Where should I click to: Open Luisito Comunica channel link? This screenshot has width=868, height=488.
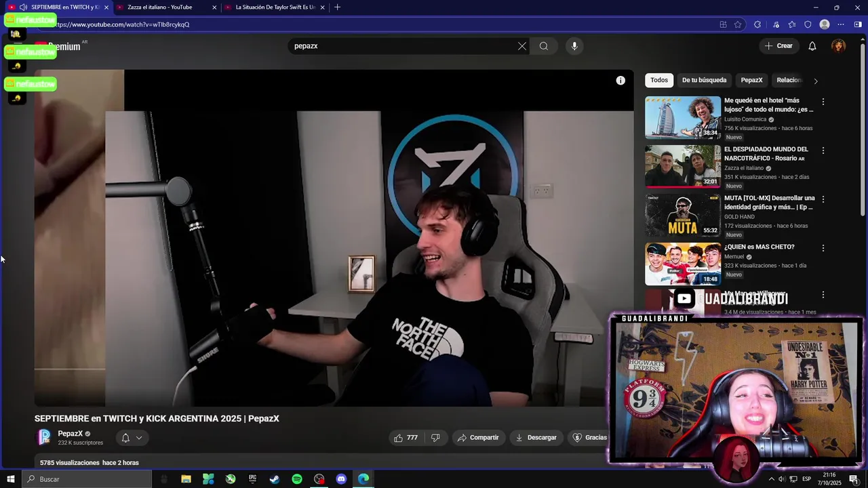click(745, 119)
